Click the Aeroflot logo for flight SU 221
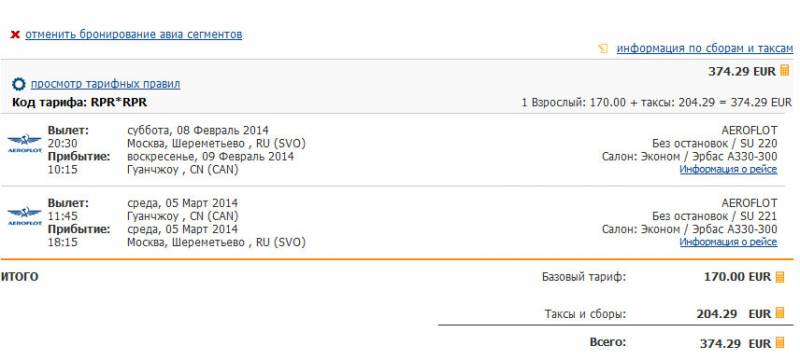This screenshot has width=800, height=360. [24, 216]
